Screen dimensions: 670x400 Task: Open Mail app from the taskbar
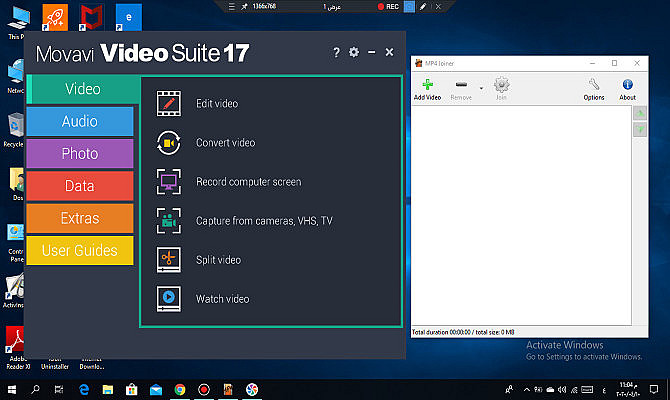(x=156, y=389)
